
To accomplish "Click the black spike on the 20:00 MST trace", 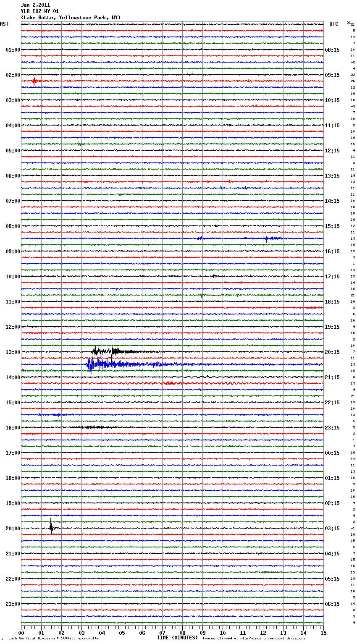I will point(51,527).
